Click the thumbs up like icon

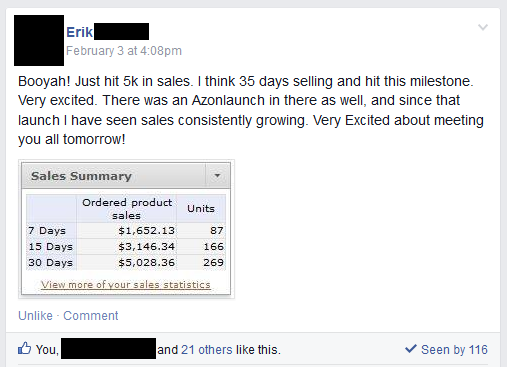tap(24, 348)
